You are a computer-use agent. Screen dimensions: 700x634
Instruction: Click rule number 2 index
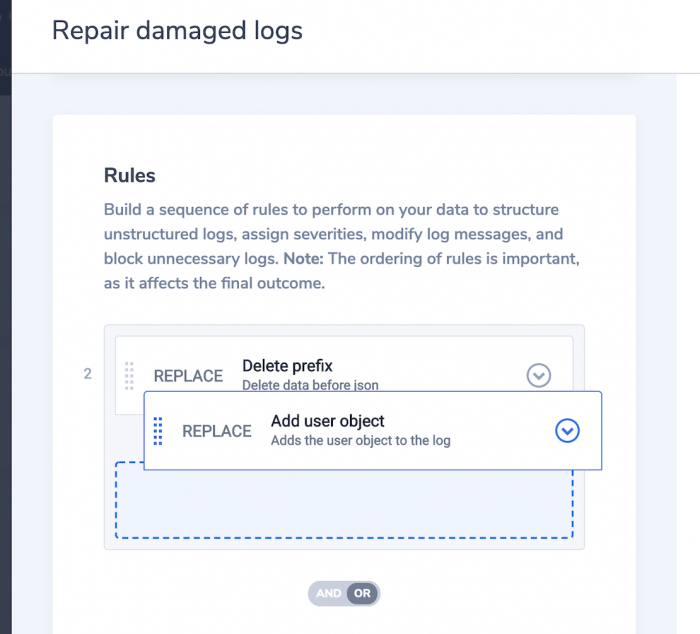point(88,374)
